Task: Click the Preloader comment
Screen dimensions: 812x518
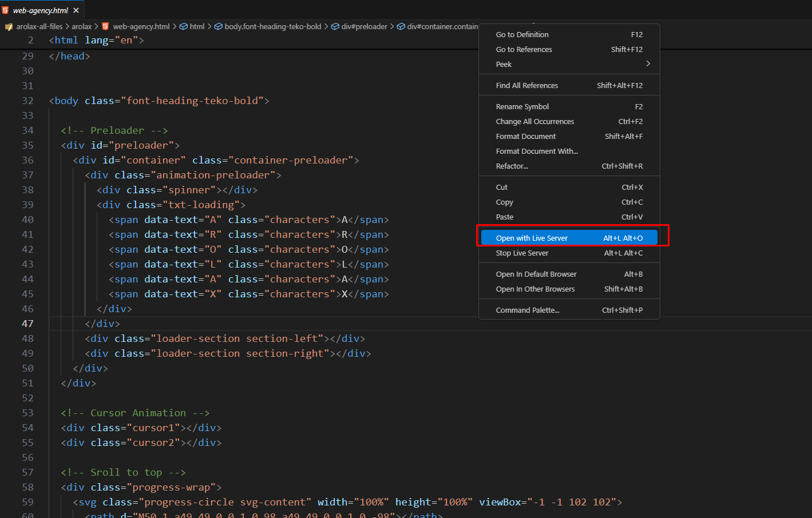Action: tap(114, 130)
